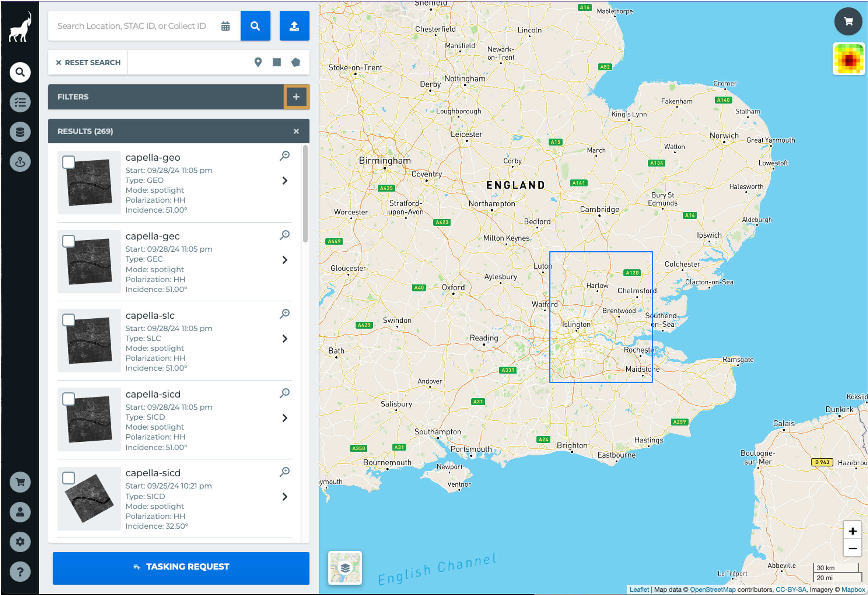The image size is (868, 595).
Task: Click the capella-gec result thumbnail
Action: [89, 261]
